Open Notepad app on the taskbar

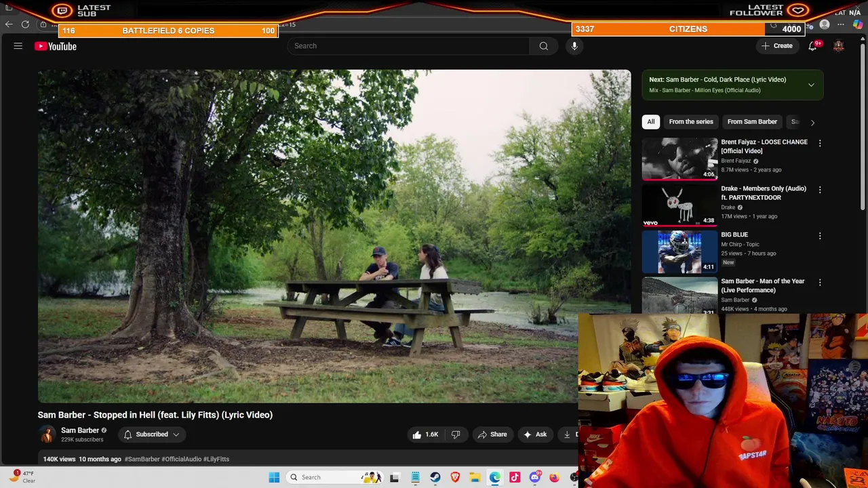click(415, 477)
